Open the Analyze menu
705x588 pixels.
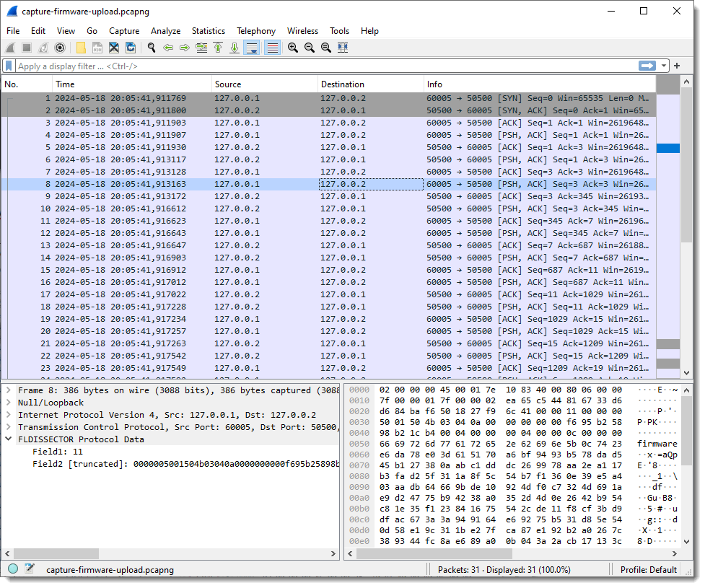tap(165, 31)
